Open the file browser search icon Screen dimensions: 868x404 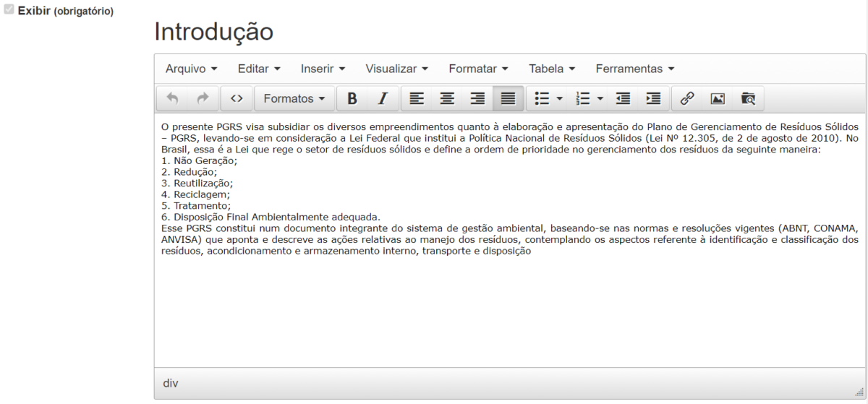point(748,98)
